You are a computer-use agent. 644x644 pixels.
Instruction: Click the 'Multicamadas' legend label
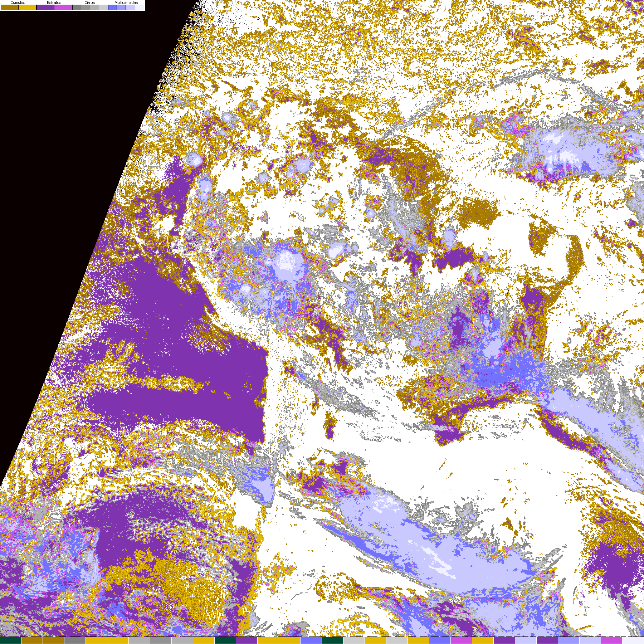[x=126, y=3]
